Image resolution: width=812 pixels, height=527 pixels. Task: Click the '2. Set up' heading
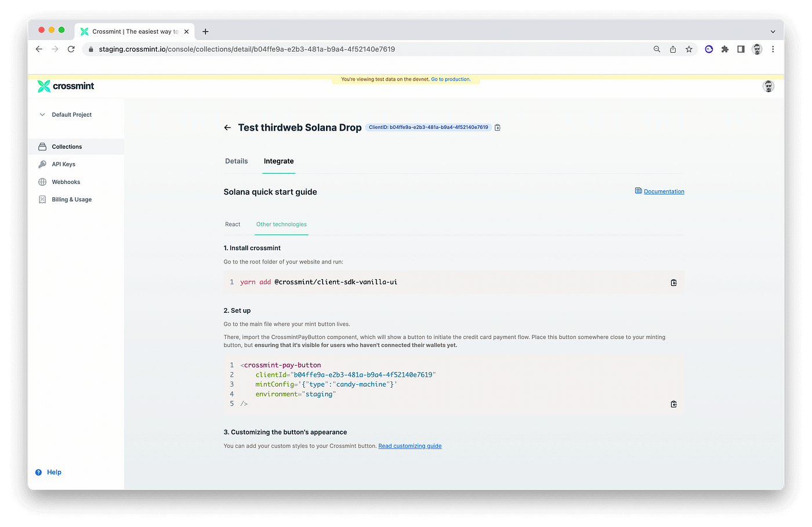tap(237, 311)
